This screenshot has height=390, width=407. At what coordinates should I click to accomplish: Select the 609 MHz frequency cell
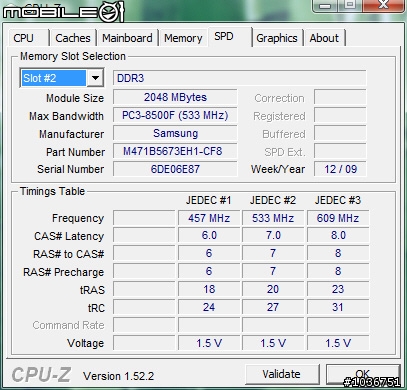click(338, 218)
